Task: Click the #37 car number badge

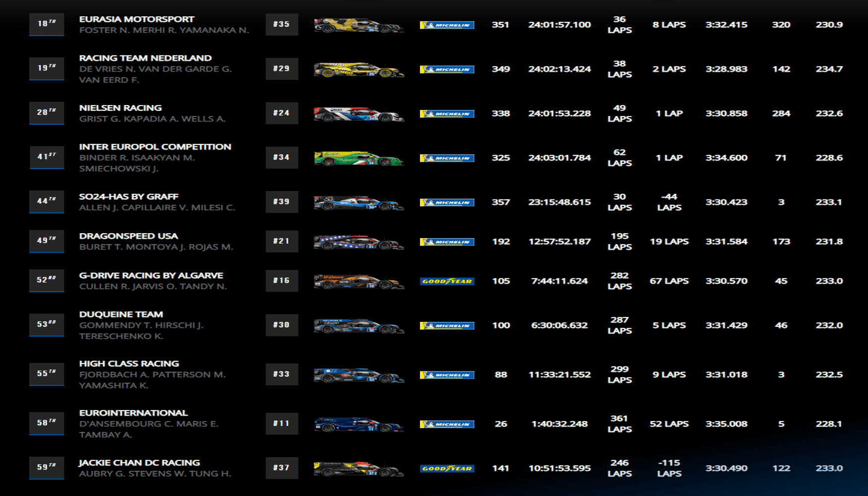Action: click(x=282, y=468)
